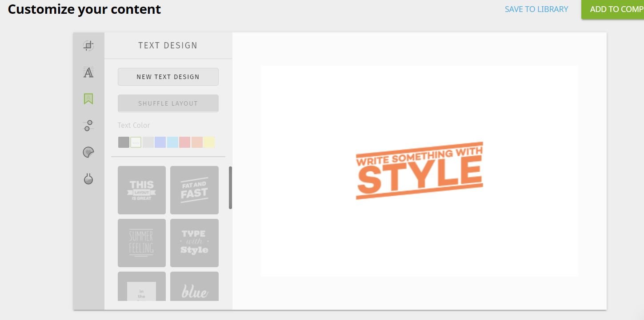Image resolution: width=644 pixels, height=320 pixels.
Task: Choose the pale yellow text color swatch
Action: point(209,142)
